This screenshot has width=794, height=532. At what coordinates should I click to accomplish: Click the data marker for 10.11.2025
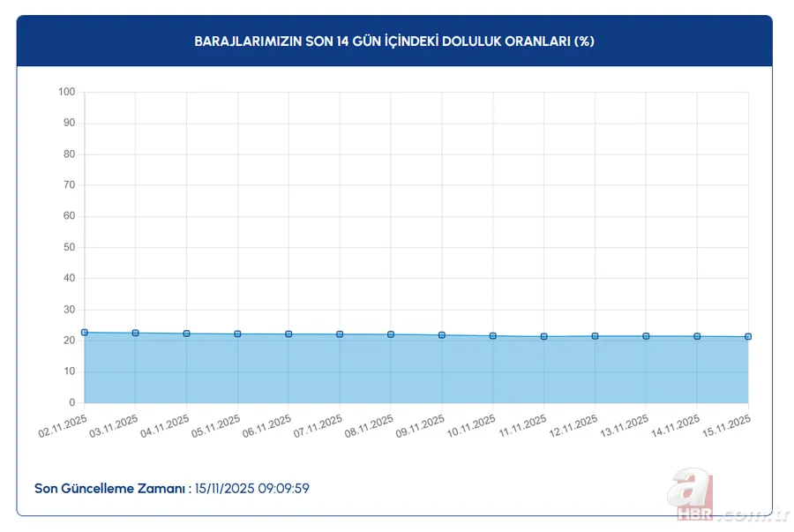(493, 336)
